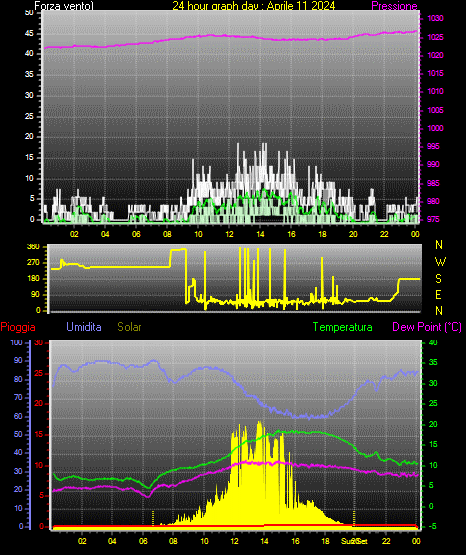Select the 1025 pressure axis value

[435, 37]
